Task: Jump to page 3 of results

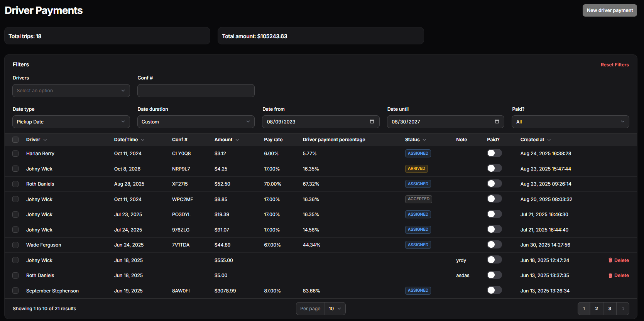Action: [x=610, y=309]
